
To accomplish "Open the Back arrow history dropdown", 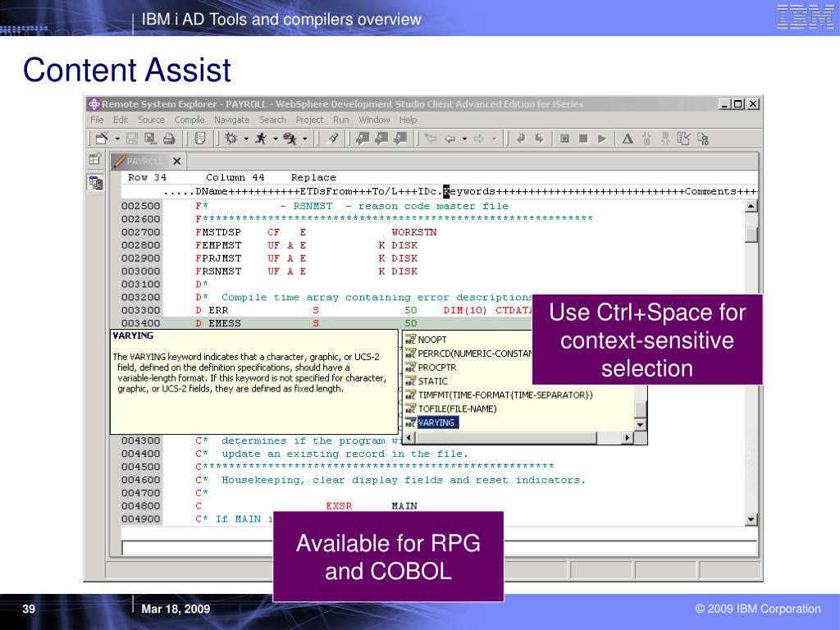I will tap(464, 139).
